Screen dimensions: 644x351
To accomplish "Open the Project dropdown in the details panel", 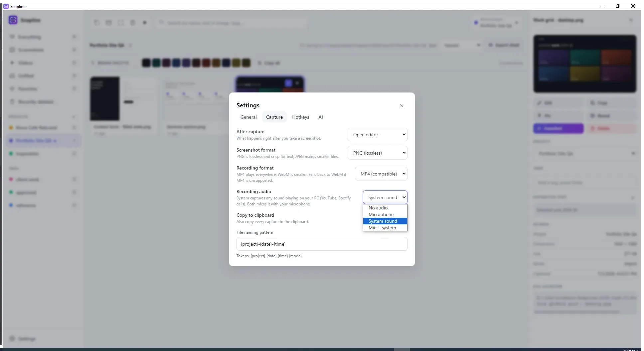I will pos(584,154).
